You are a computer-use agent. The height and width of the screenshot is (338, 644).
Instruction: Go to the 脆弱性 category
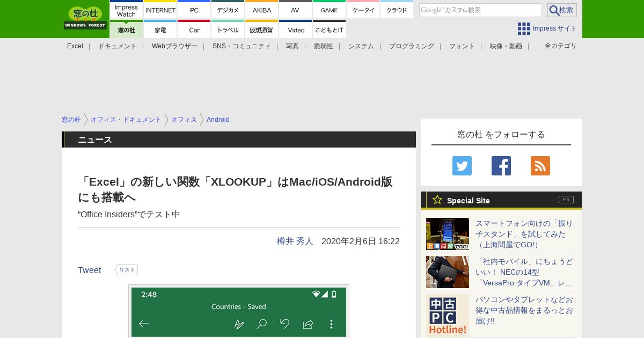pyautogui.click(x=324, y=46)
